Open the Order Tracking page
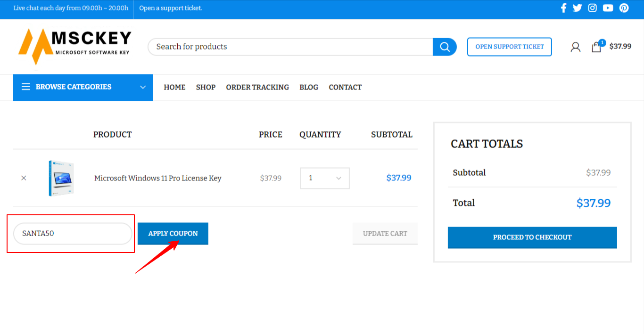 click(257, 87)
